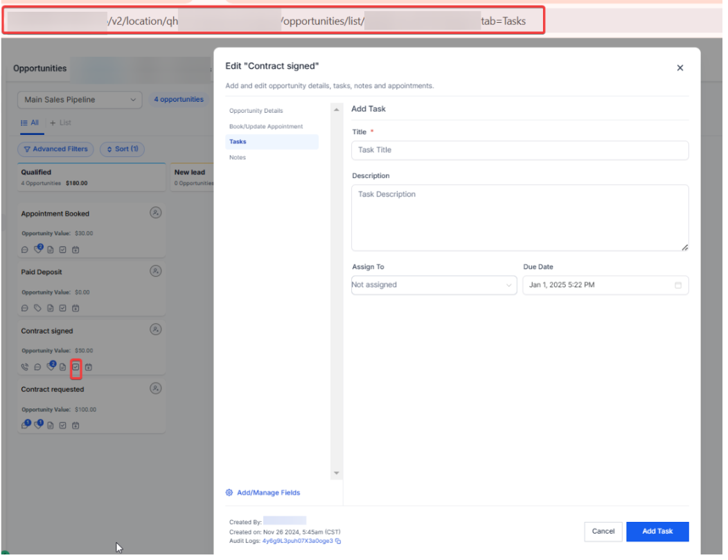Click the tasks icon on Contract signed card
This screenshot has width=728, height=560.
click(76, 367)
